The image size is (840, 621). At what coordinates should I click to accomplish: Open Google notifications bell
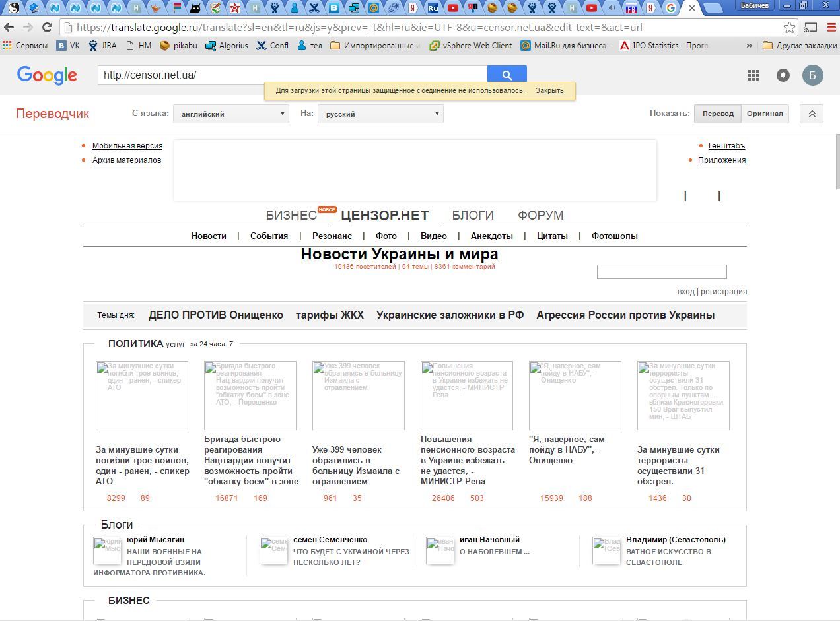(x=783, y=75)
